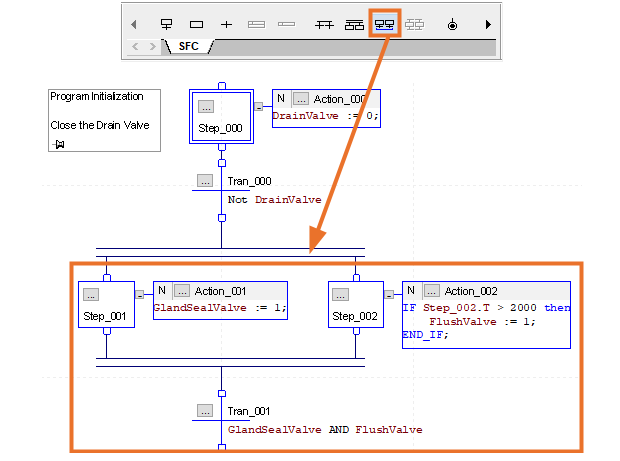Open Step_000 properties ellipsis button
The width and height of the screenshot is (620, 461).
coord(205,106)
